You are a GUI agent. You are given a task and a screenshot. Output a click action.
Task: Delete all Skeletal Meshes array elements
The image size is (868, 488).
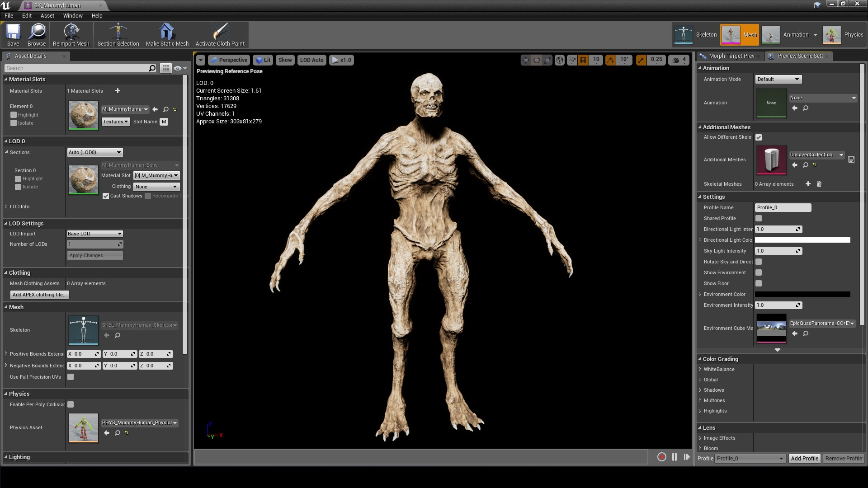click(819, 184)
